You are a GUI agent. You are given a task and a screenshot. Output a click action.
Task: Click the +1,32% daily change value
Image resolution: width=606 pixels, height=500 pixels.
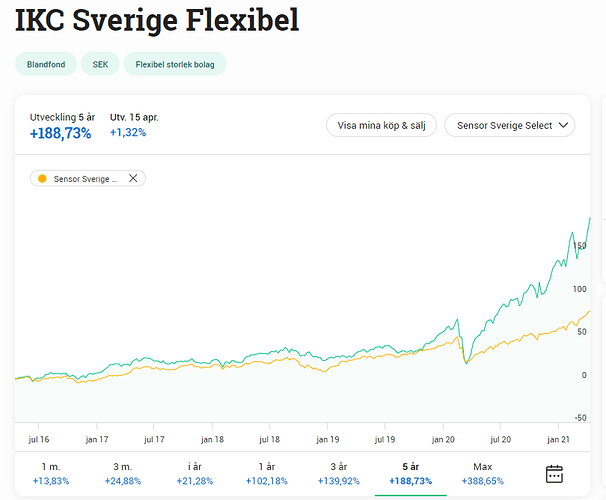pos(128,133)
